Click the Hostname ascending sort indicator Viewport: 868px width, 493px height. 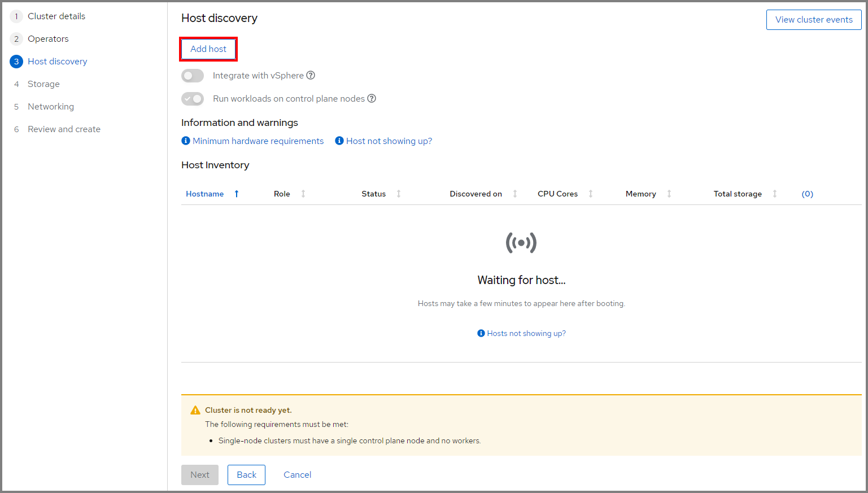(x=235, y=194)
